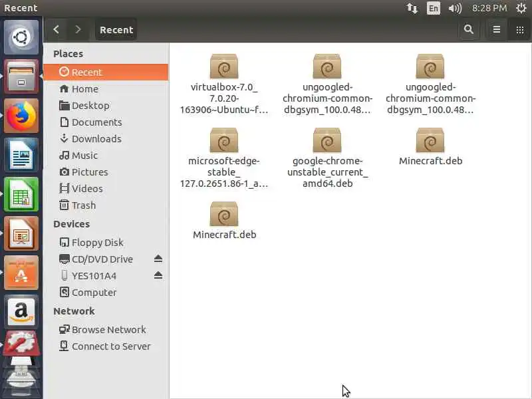Go forward with the right arrow button
Viewport: 532px width, 399px height.
click(x=78, y=29)
